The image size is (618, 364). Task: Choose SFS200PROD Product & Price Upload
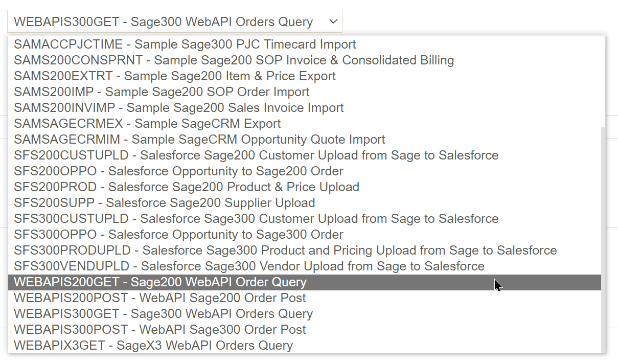[187, 187]
